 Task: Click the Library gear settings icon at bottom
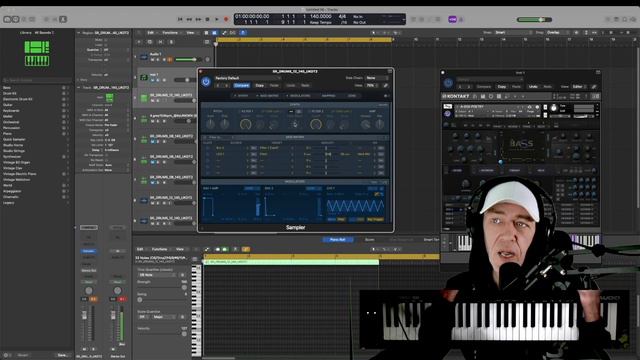coord(6,355)
